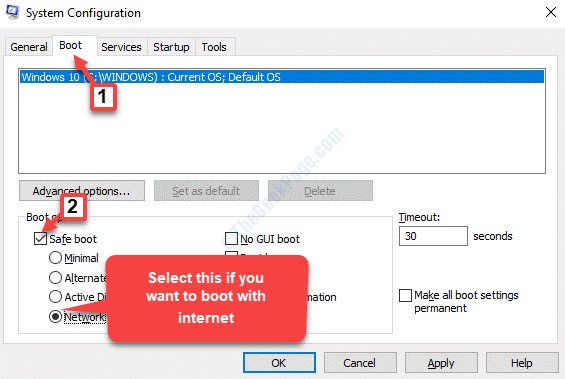
Task: Click the Delete button
Action: coord(320,191)
